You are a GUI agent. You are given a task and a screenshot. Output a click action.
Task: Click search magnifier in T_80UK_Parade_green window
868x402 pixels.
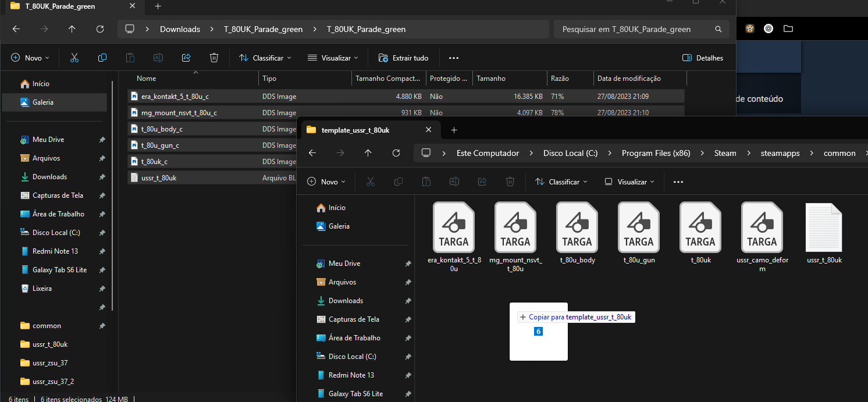[x=718, y=29]
